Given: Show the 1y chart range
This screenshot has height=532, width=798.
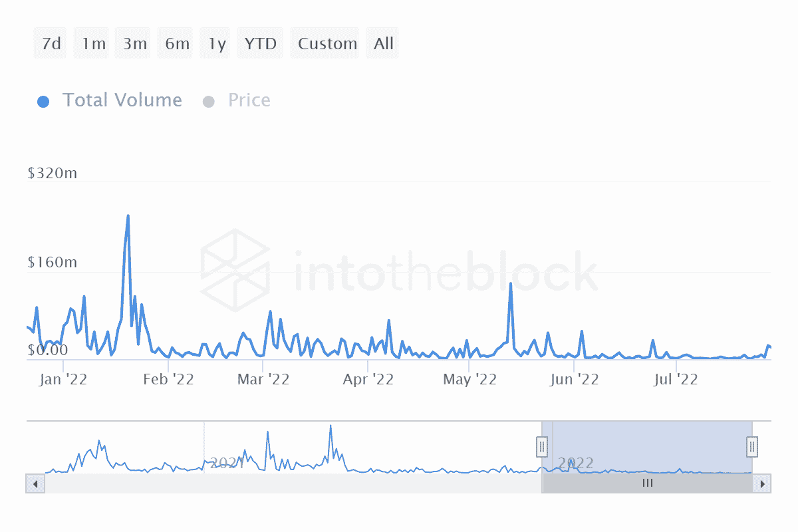Looking at the screenshot, I should (217, 44).
